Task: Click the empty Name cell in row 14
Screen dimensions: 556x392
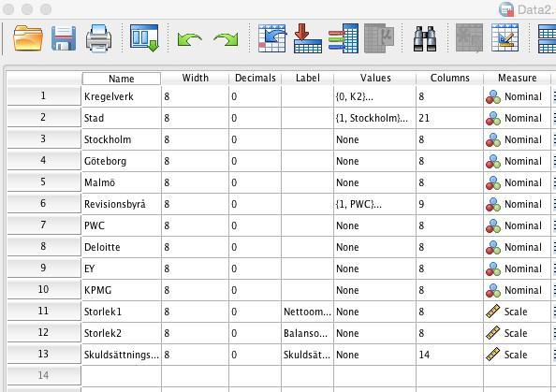Action: [x=122, y=376]
